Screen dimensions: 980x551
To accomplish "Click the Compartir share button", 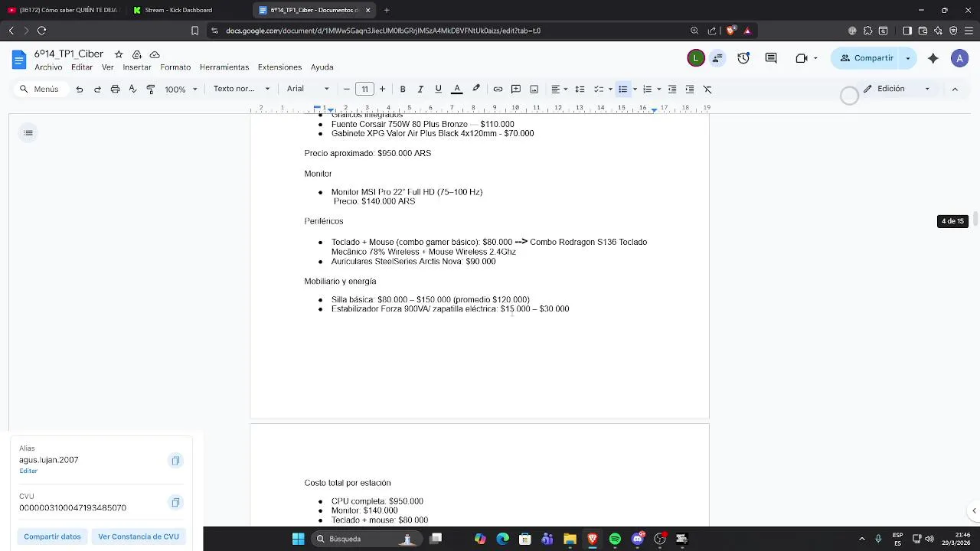I will pyautogui.click(x=867, y=58).
